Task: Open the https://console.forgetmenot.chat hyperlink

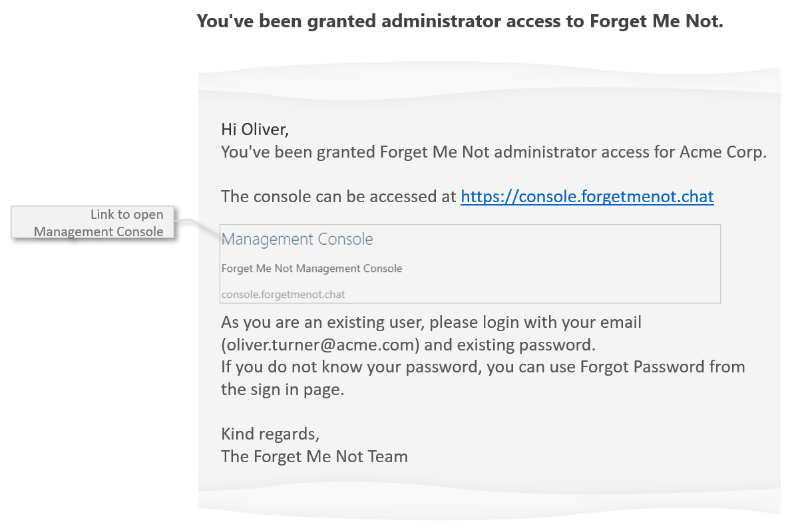Action: coord(587,197)
